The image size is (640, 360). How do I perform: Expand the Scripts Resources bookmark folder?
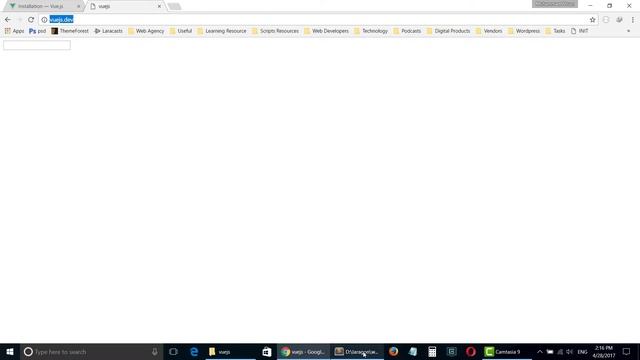coord(276,31)
